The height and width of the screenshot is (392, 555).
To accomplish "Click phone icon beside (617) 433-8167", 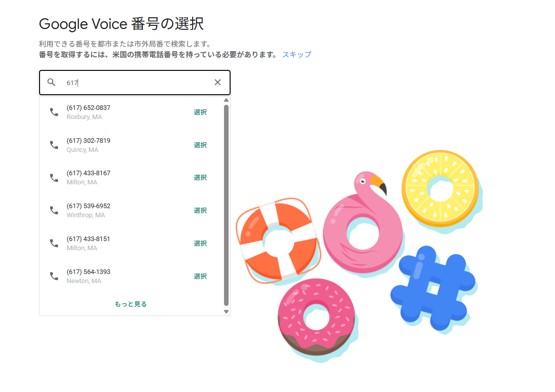I will 54,178.
